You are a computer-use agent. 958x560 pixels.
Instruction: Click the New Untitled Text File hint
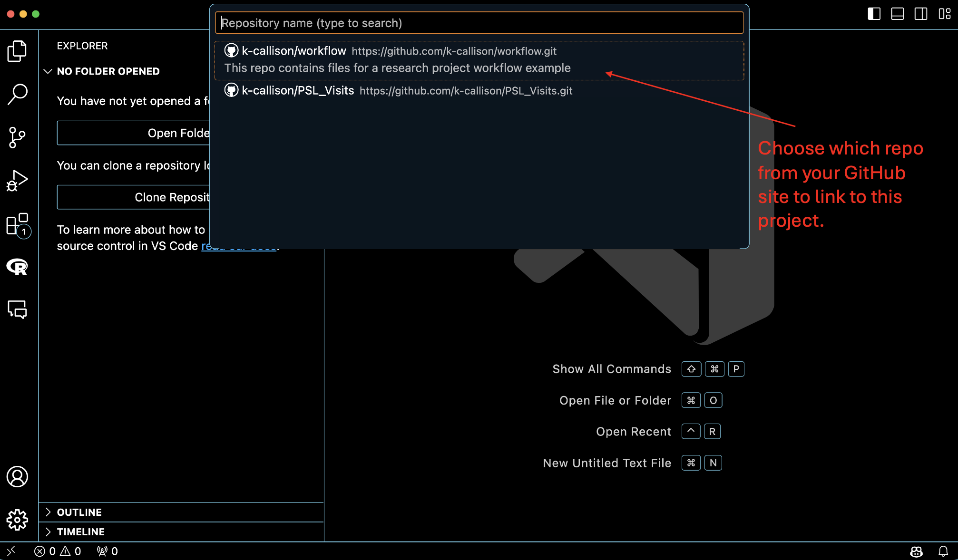[x=632, y=463]
